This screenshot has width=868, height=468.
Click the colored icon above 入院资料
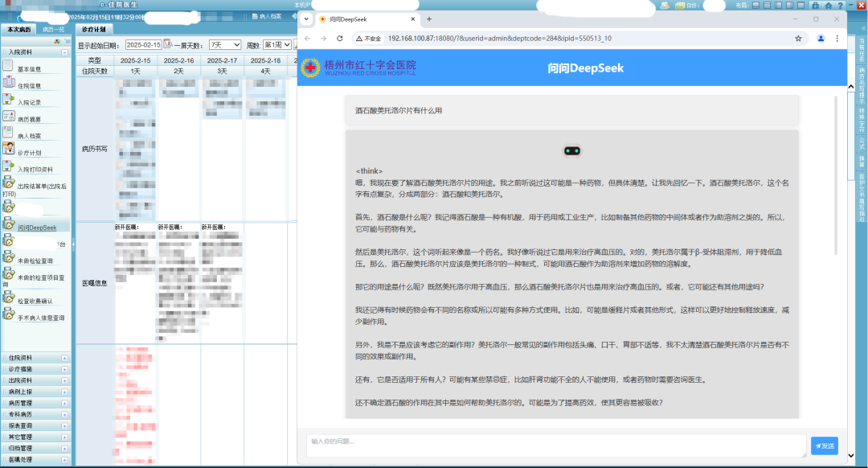(57, 42)
